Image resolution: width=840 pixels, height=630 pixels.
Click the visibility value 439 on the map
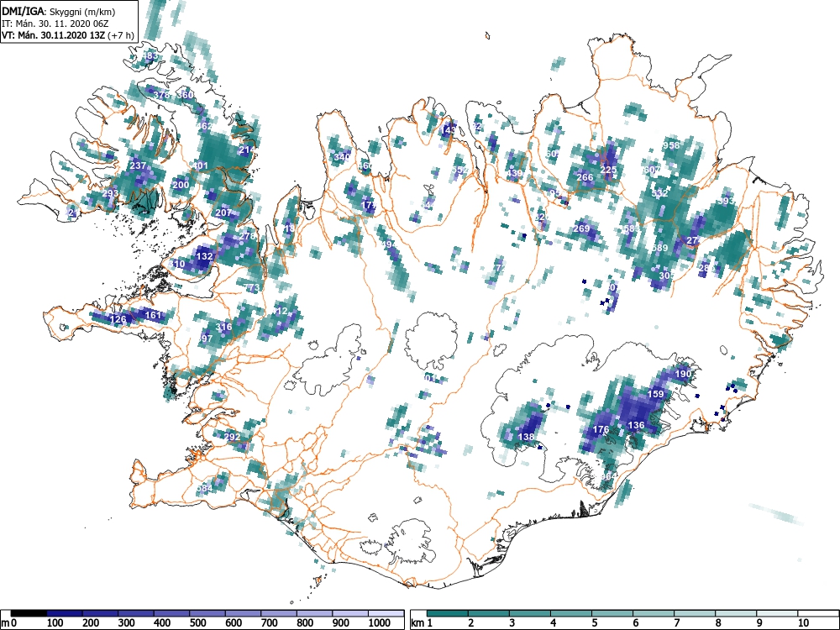[x=514, y=173]
